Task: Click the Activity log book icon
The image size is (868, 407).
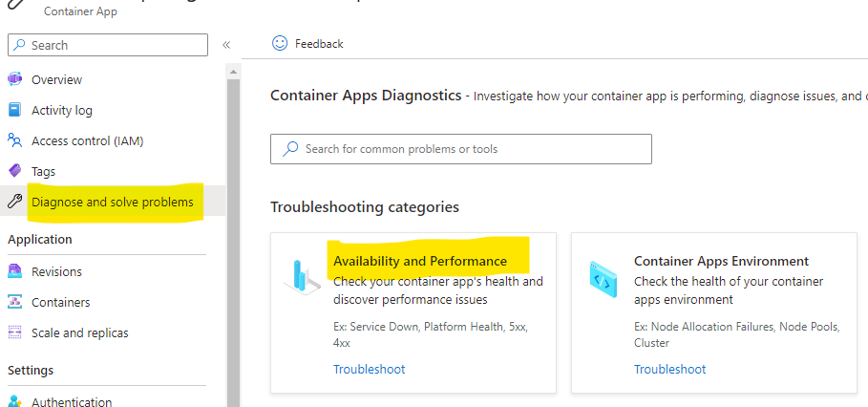Action: 14,110
